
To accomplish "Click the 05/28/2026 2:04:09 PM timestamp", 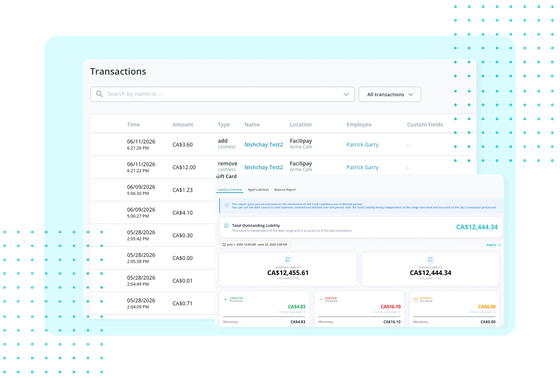I will [141, 303].
